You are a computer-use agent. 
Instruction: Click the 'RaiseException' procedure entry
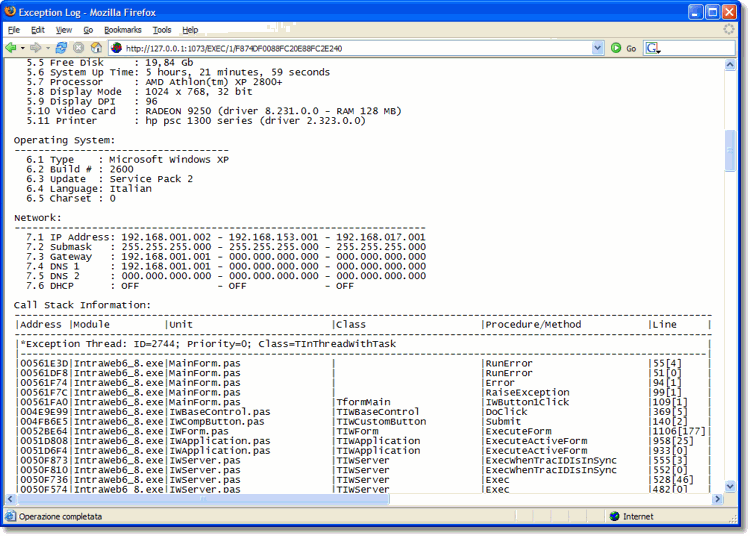pos(527,393)
